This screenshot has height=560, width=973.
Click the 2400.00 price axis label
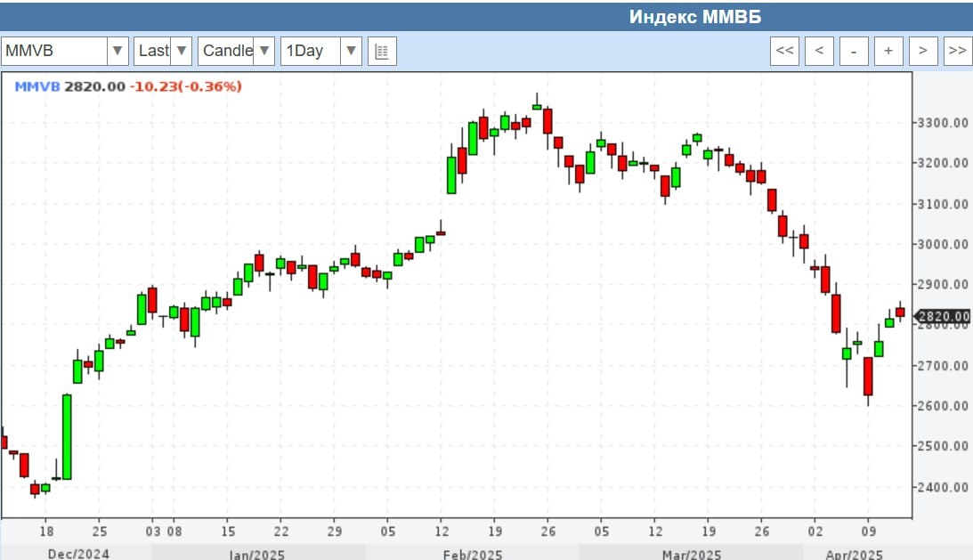tap(944, 487)
